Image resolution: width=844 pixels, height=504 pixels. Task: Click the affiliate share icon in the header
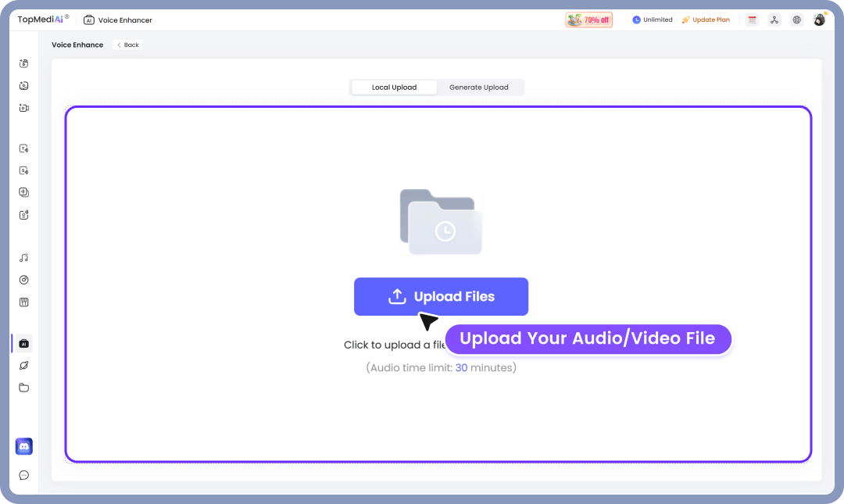pyautogui.click(x=774, y=19)
